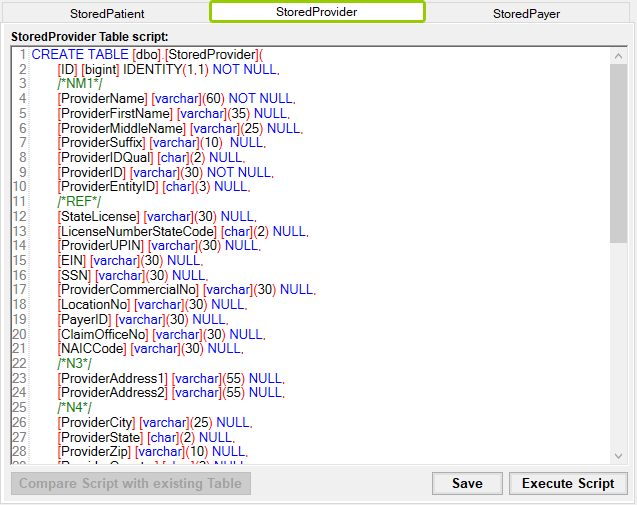The image size is (637, 505).
Task: Click the Execute Script button
Action: pos(568,483)
